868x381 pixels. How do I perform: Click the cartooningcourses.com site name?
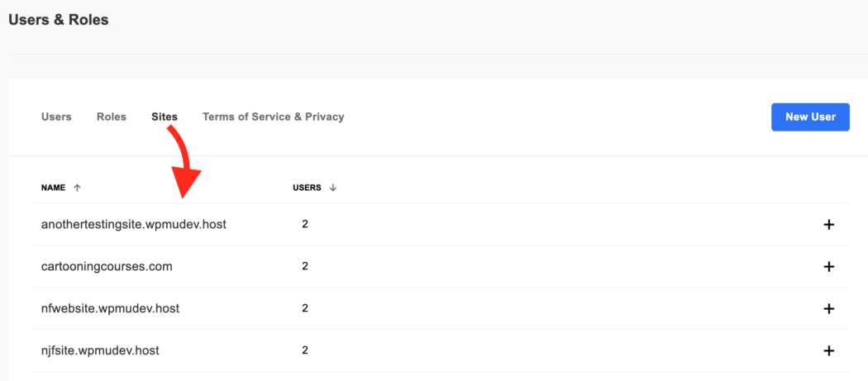coord(107,266)
